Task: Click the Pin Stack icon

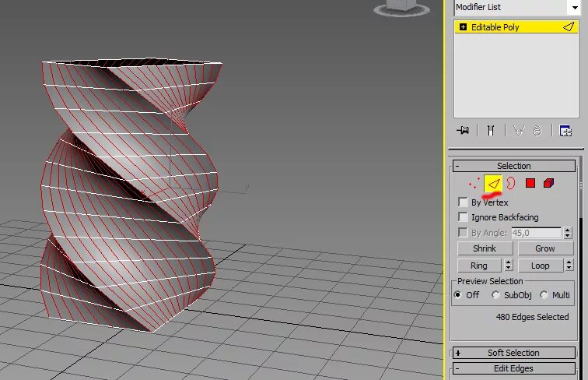Action: pyautogui.click(x=463, y=130)
